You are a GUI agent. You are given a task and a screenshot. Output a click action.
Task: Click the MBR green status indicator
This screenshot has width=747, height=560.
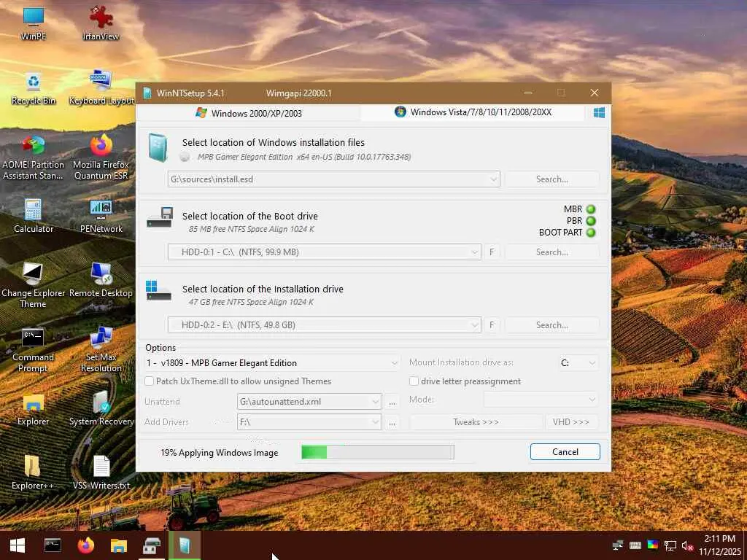pyautogui.click(x=591, y=209)
